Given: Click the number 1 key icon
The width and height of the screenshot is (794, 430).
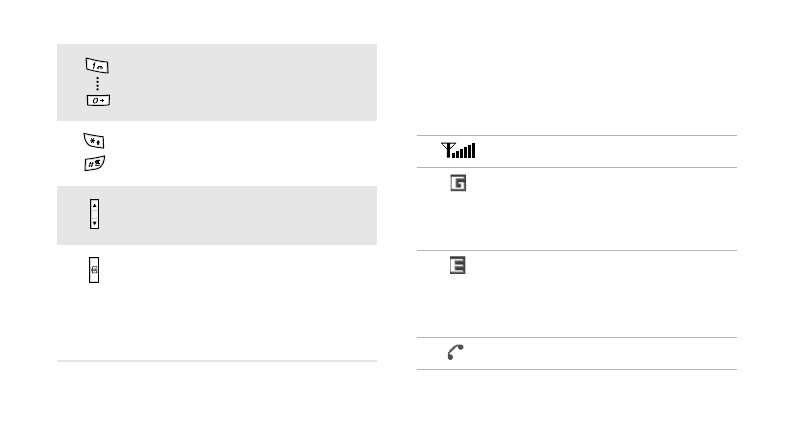Looking at the screenshot, I should pyautogui.click(x=97, y=66).
